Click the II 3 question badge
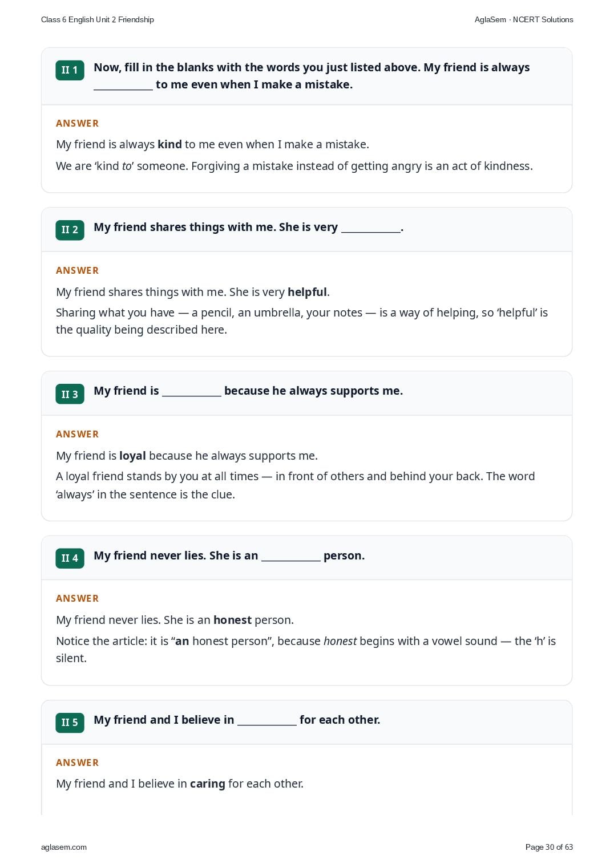This screenshot has width=614, height=868. [70, 394]
